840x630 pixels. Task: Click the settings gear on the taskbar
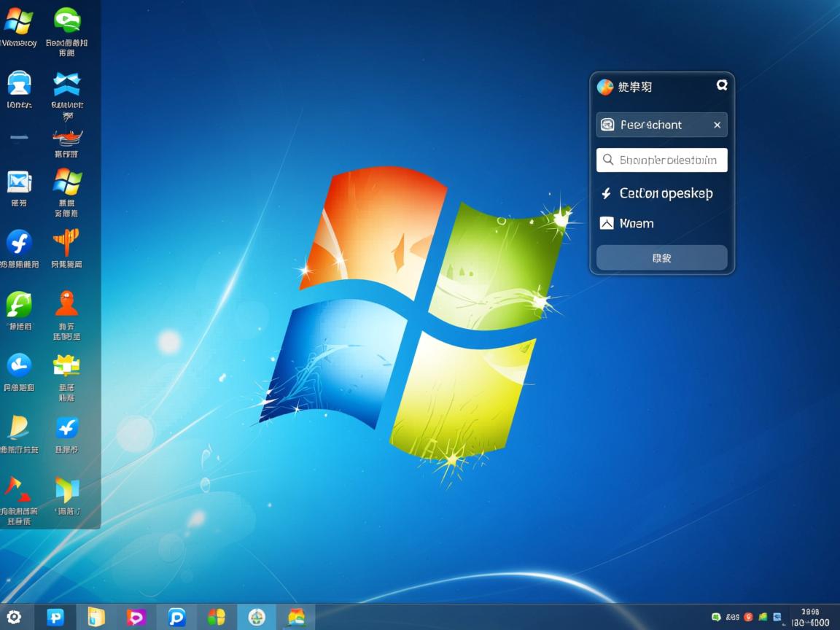(14, 617)
